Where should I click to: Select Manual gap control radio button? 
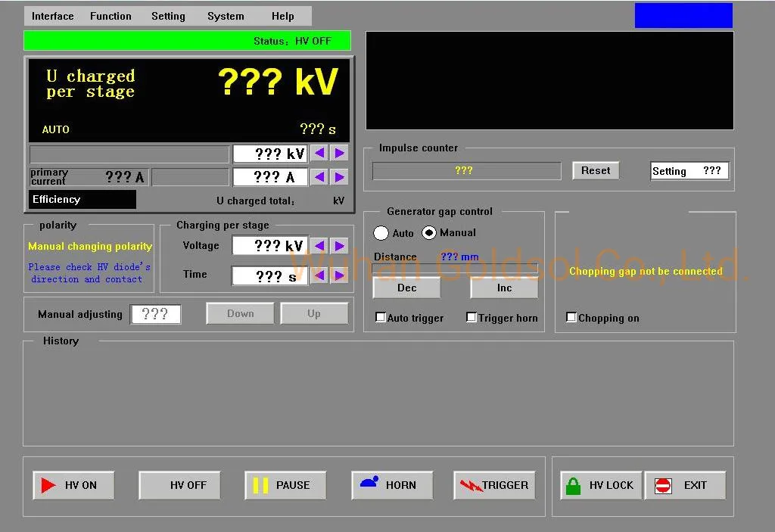click(429, 232)
